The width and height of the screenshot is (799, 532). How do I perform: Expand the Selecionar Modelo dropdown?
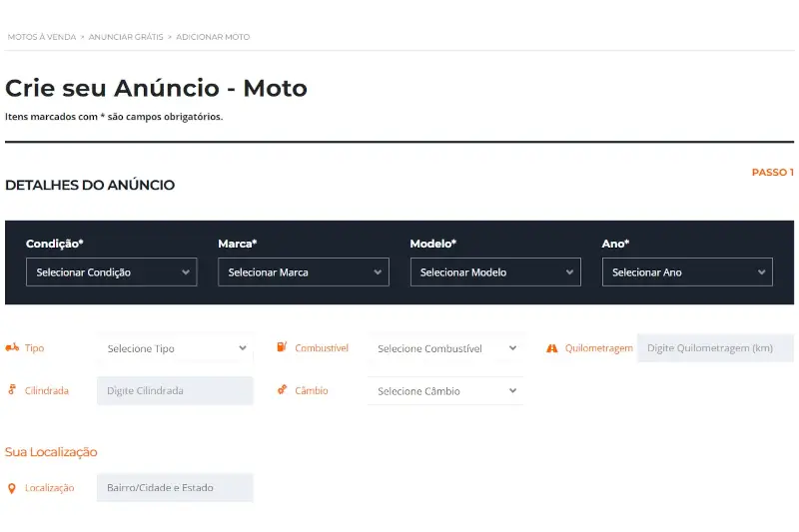coord(495,272)
